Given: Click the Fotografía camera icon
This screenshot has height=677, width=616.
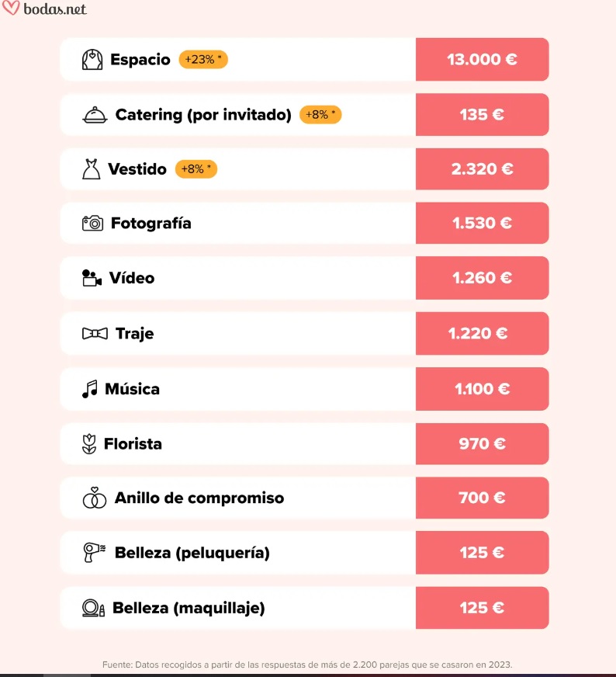Looking at the screenshot, I should (92, 224).
